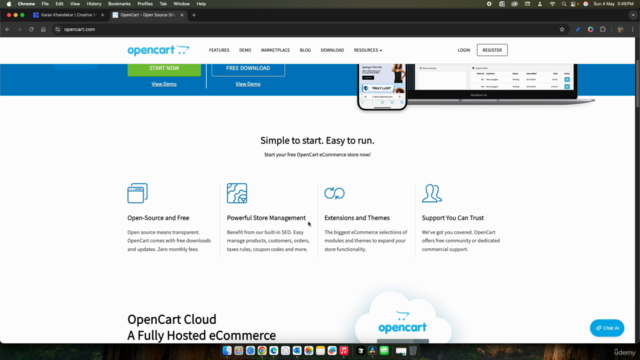Click the Powerful Store Management icon

pyautogui.click(x=237, y=193)
